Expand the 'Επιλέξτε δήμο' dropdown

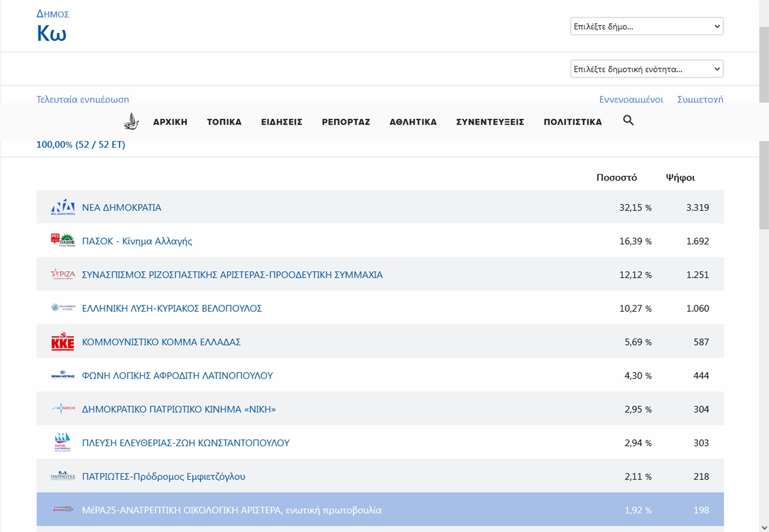(646, 26)
